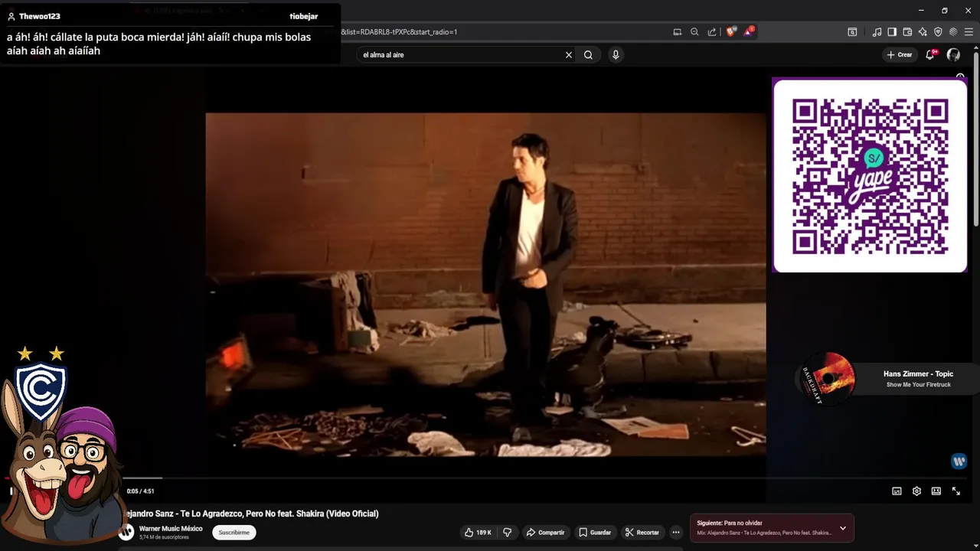Toggle theater mode in the video player
The height and width of the screenshot is (551, 980).
click(936, 491)
